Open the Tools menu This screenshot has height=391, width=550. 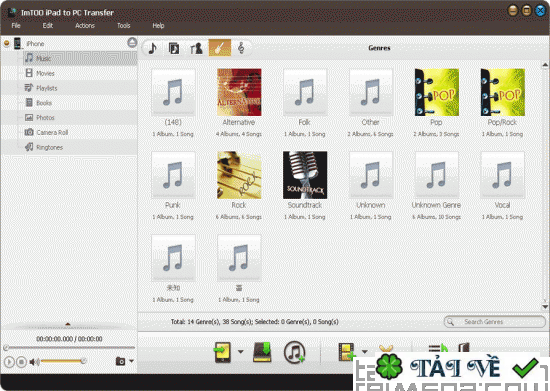coord(123,26)
